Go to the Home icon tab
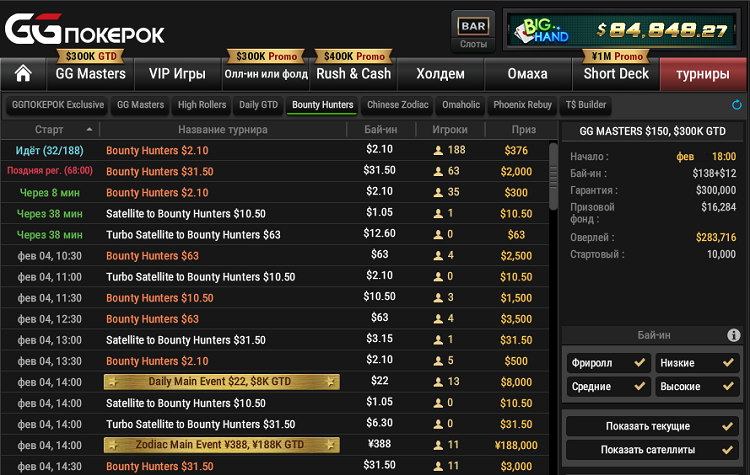This screenshot has width=750, height=475. (23, 74)
